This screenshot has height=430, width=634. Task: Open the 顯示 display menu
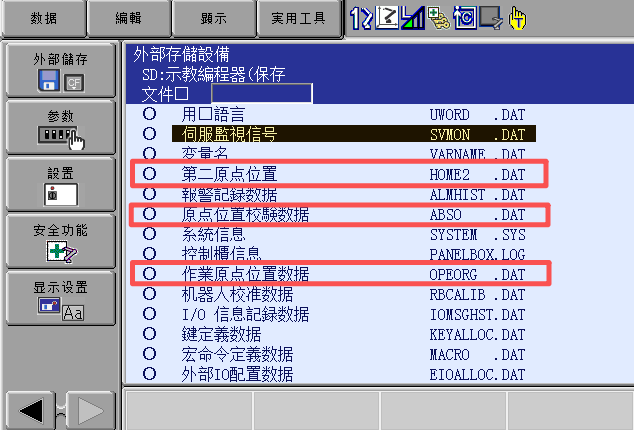212,18
